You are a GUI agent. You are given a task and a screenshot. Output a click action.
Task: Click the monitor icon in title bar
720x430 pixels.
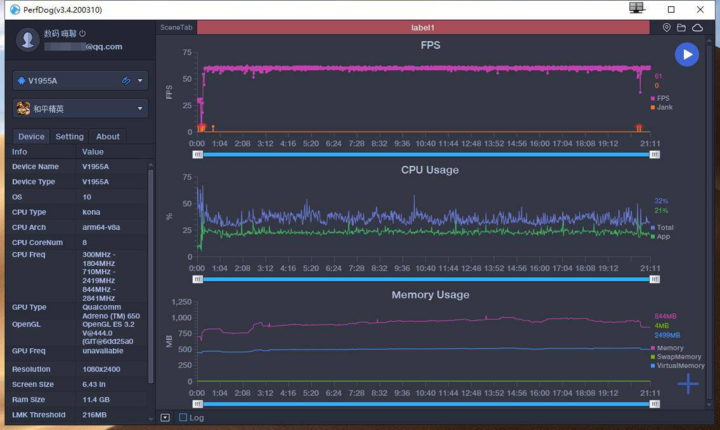[x=637, y=8]
